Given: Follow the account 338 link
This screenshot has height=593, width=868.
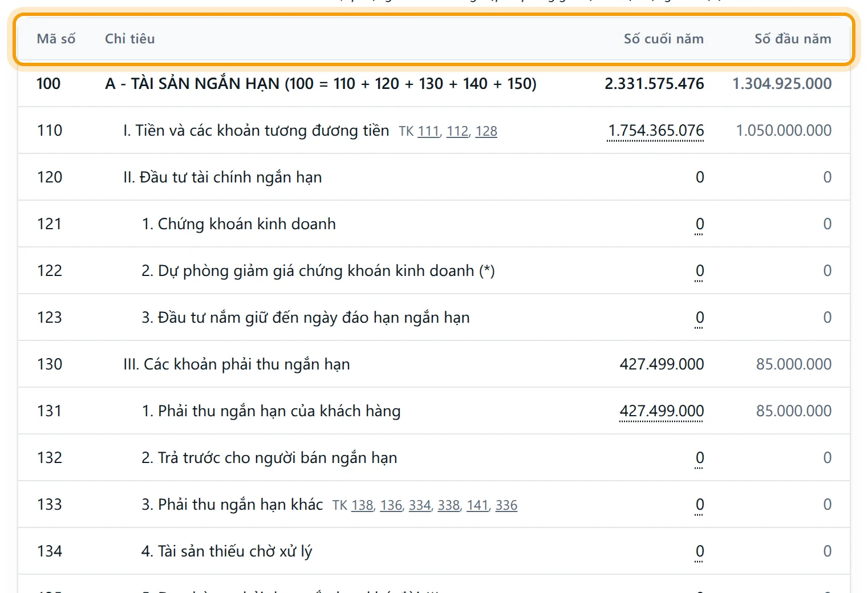Looking at the screenshot, I should point(449,505).
